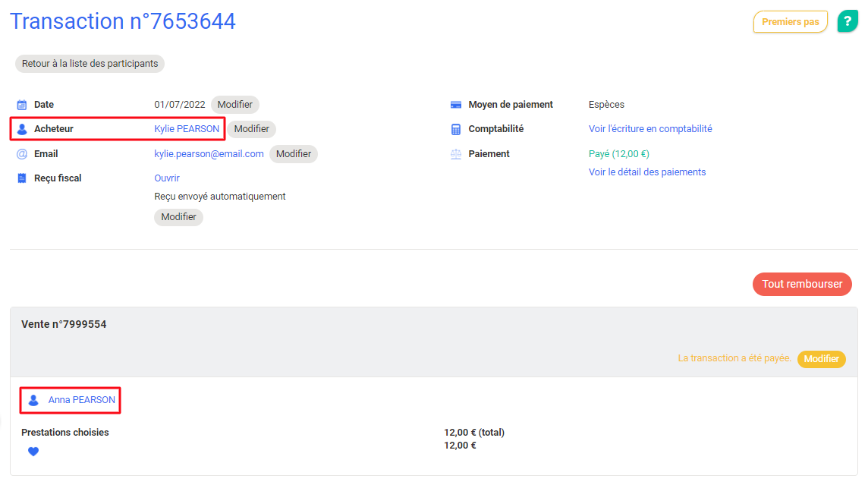
Task: Click the calendar icon next to Date
Action: click(x=21, y=105)
